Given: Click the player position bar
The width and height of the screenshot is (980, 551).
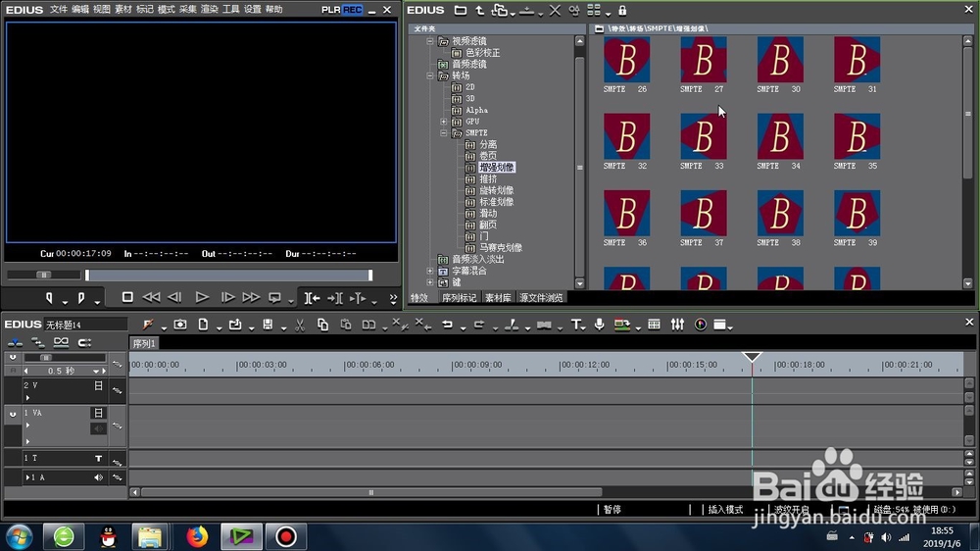Looking at the screenshot, I should (x=228, y=275).
